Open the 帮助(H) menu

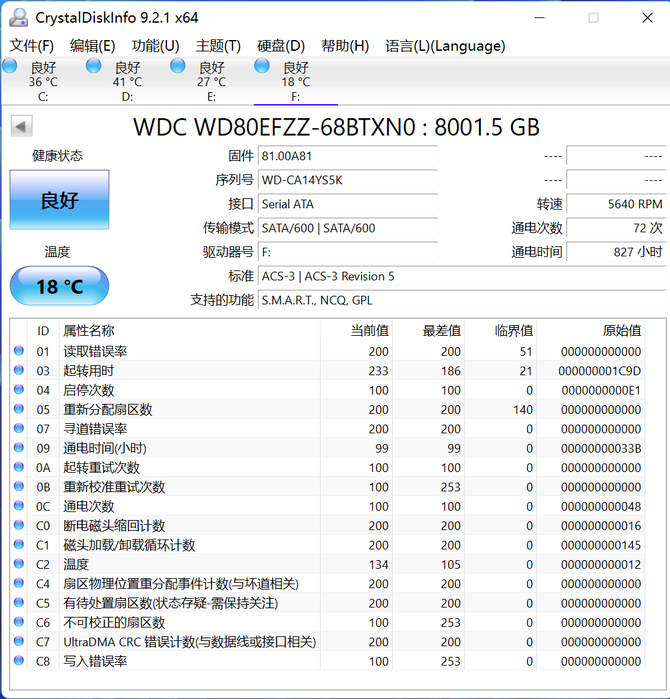click(x=345, y=45)
